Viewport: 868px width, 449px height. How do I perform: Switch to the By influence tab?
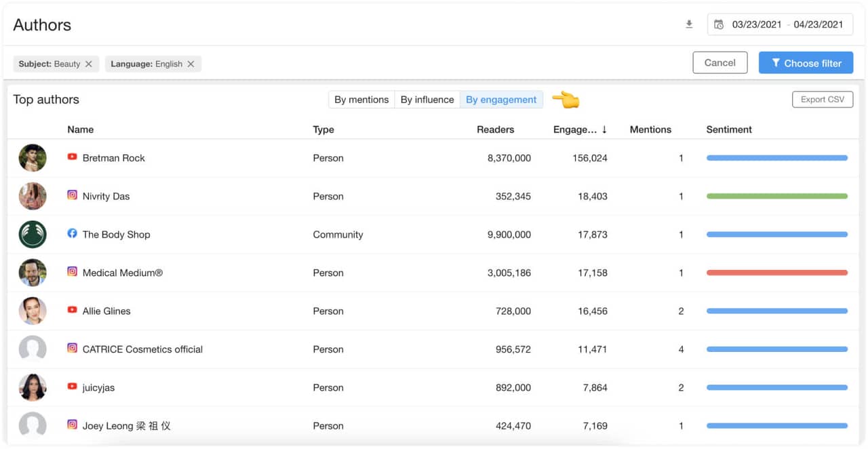[x=427, y=99]
